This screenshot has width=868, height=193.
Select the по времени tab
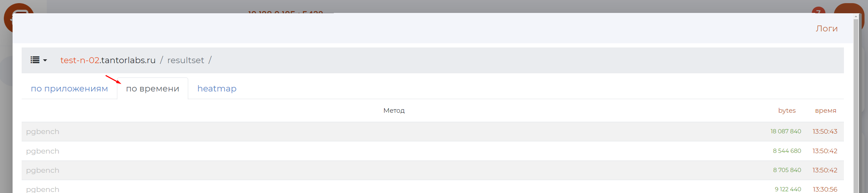pyautogui.click(x=153, y=89)
